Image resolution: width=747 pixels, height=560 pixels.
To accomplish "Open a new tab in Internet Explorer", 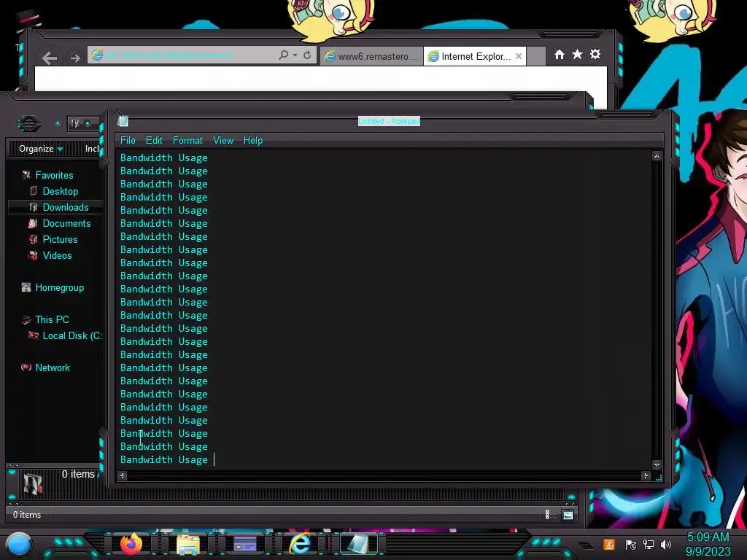I will (536, 56).
